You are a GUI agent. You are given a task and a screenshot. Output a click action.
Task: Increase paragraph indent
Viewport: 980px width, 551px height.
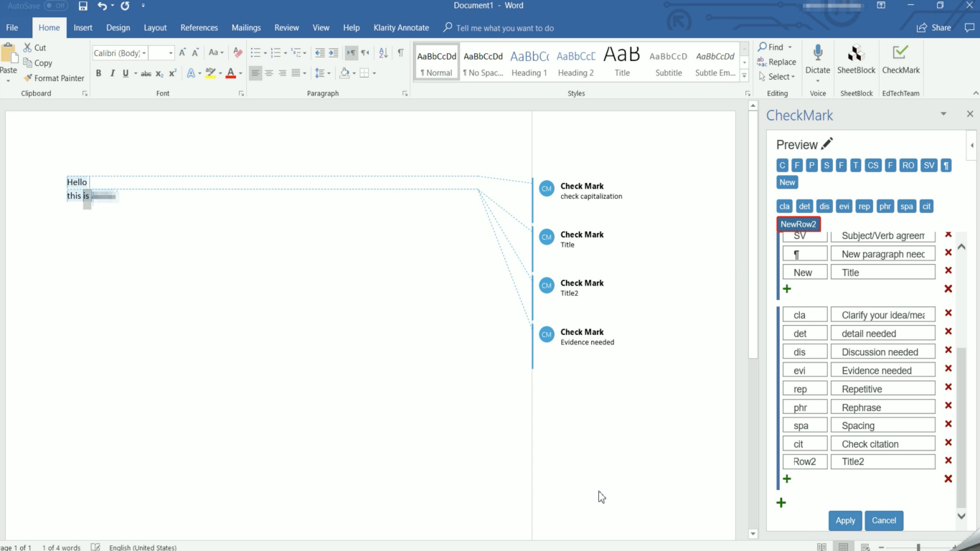pyautogui.click(x=334, y=53)
